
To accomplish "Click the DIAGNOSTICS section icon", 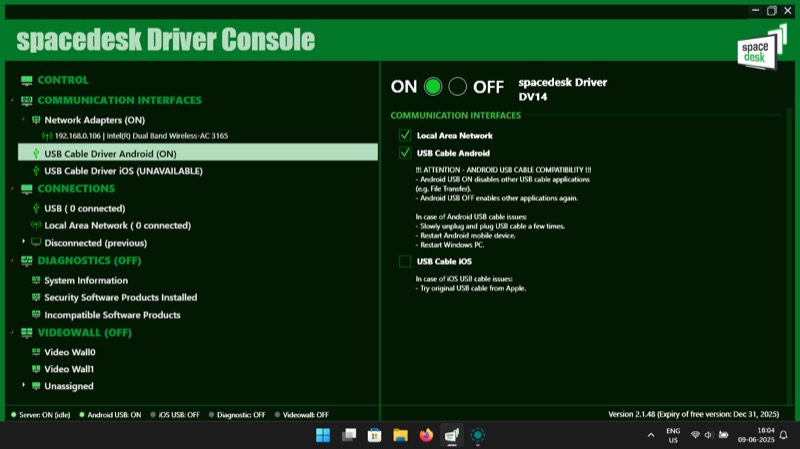I will click(x=27, y=261).
